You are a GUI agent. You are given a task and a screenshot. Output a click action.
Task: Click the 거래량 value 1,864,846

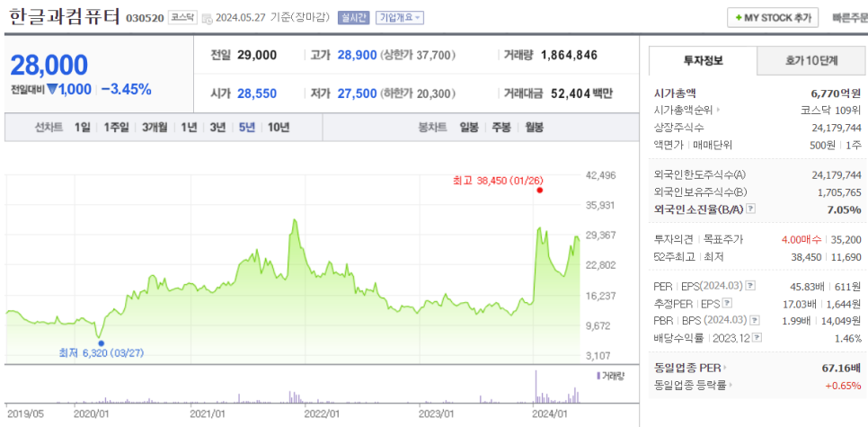tap(569, 55)
